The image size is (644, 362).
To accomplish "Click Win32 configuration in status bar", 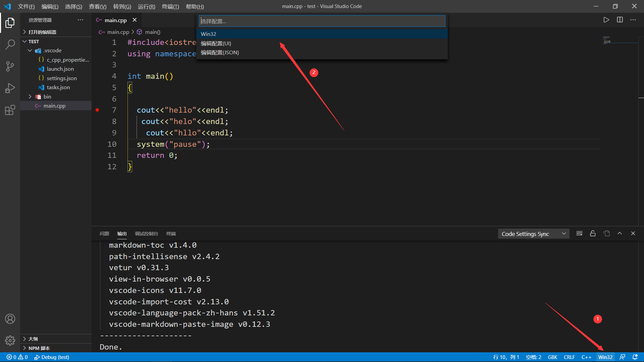I will [605, 357].
